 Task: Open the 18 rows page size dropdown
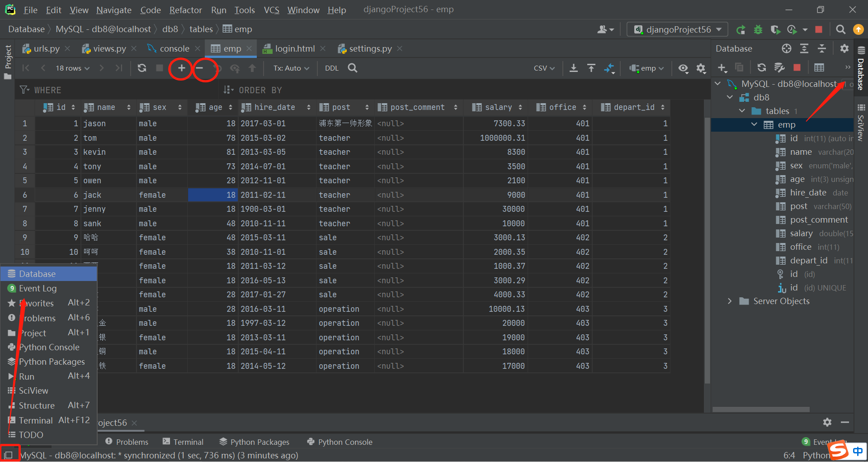[72, 68]
